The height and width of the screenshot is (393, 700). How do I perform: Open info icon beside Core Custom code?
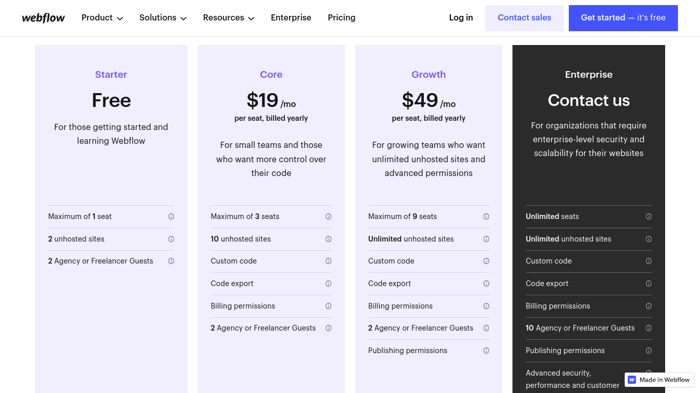(x=329, y=261)
